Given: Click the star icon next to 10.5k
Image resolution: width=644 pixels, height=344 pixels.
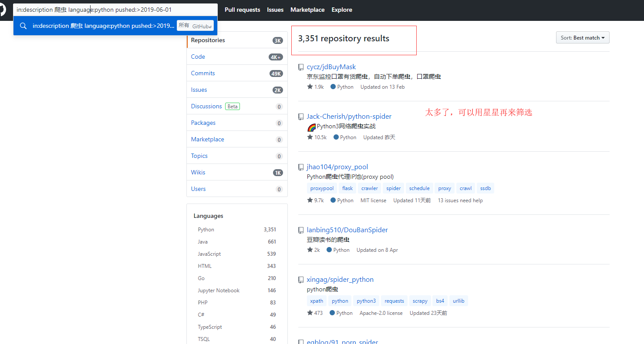Looking at the screenshot, I should pos(310,137).
